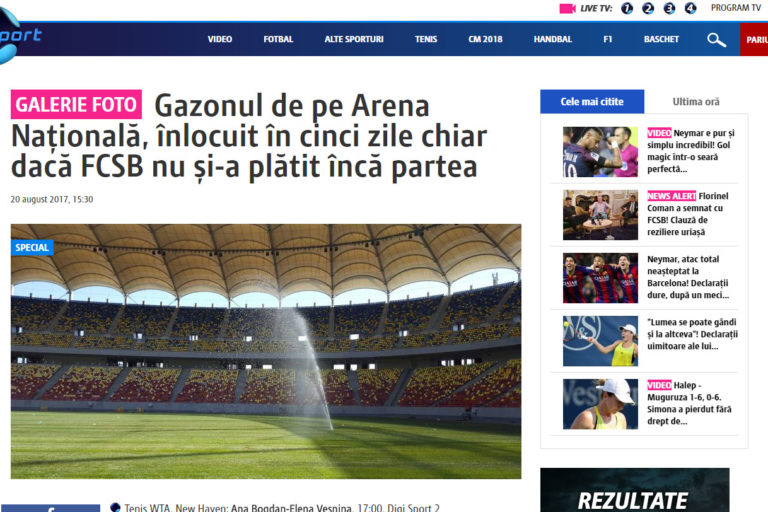Viewport: 768px width, 512px height.
Task: Click Live TV channel 1 icon
Action: click(626, 8)
